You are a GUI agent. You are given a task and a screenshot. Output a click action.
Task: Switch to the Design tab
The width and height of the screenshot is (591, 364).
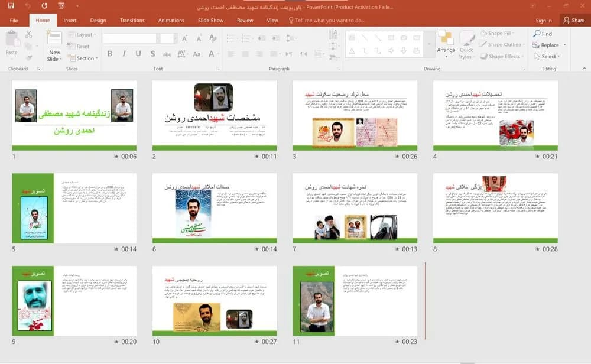pos(98,20)
